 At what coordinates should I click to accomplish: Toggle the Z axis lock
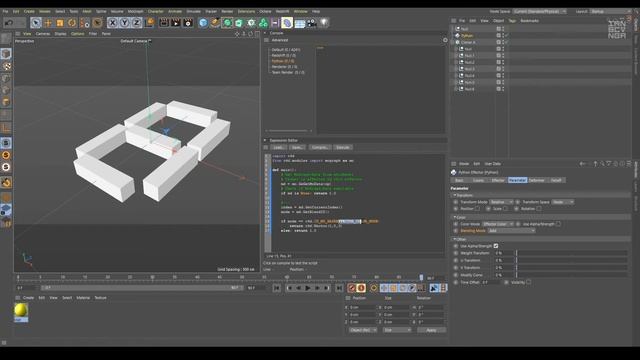(x=136, y=23)
